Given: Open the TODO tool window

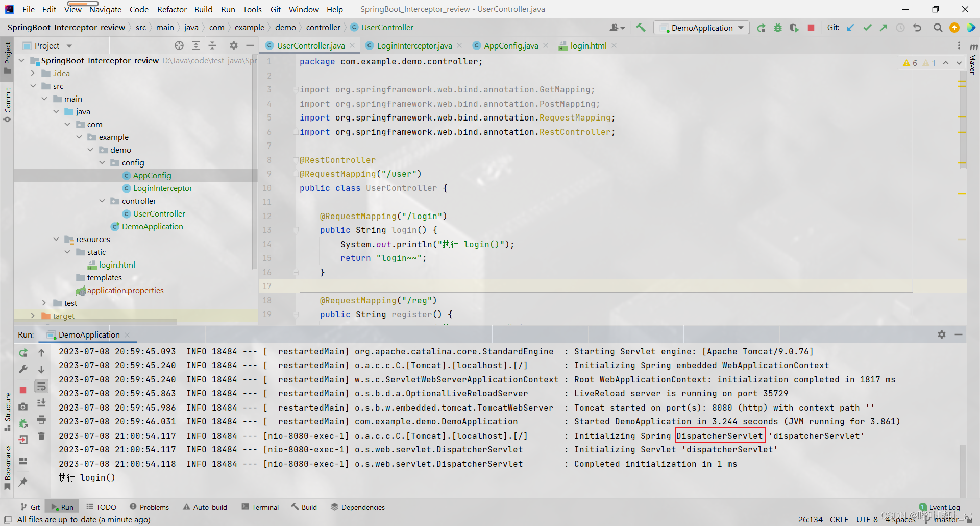Looking at the screenshot, I should (x=101, y=507).
